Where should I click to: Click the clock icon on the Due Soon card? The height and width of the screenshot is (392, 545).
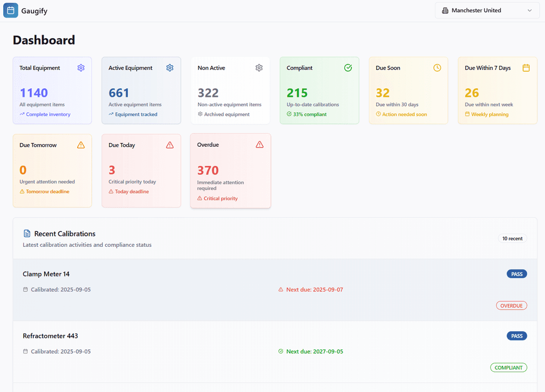pos(437,68)
